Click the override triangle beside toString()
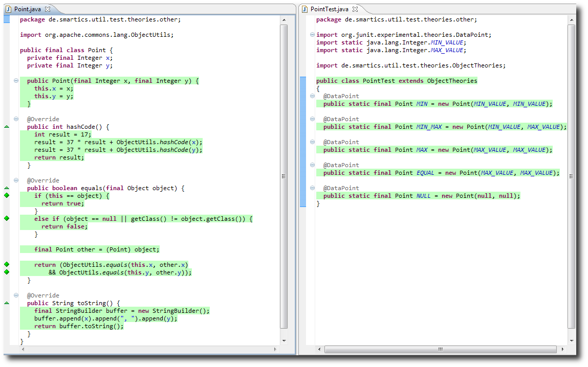 point(7,303)
